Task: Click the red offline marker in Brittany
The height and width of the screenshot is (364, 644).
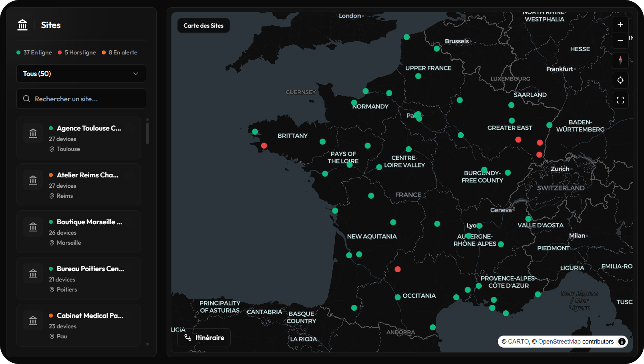Action: (264, 146)
